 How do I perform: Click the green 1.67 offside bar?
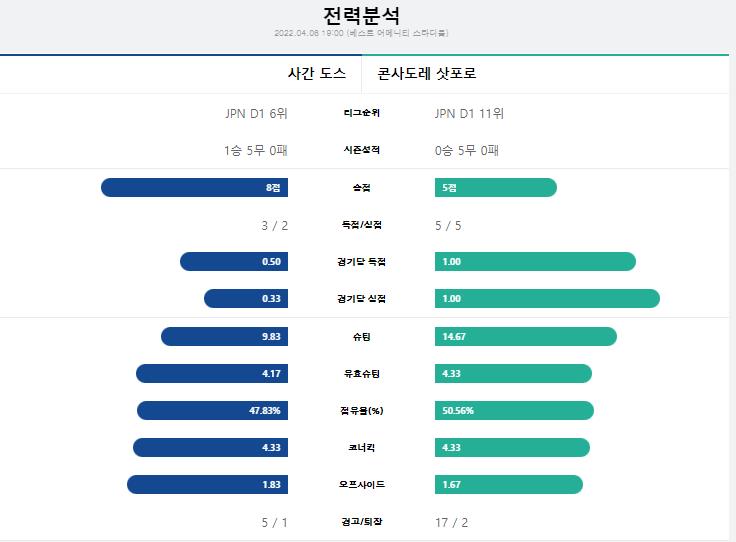click(509, 485)
